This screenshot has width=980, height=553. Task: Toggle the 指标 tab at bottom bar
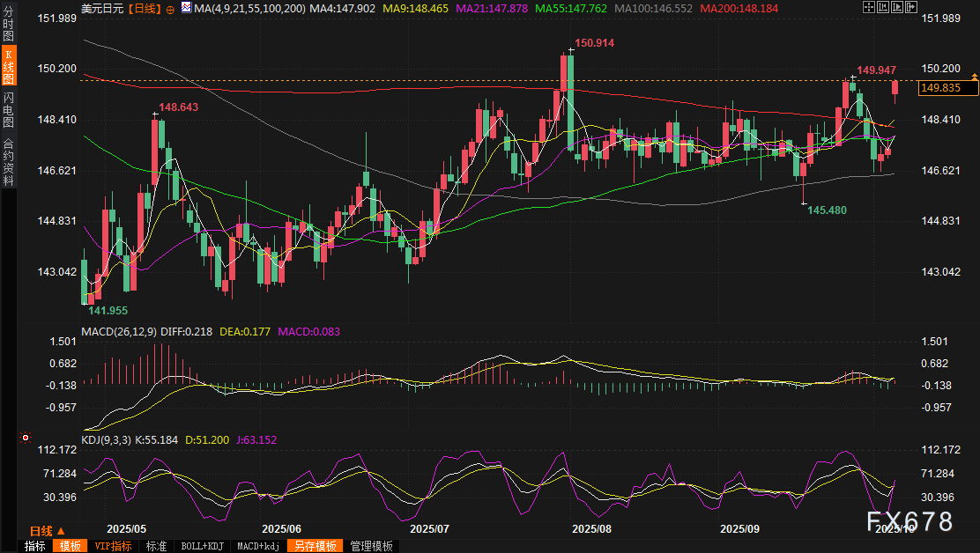pyautogui.click(x=35, y=546)
